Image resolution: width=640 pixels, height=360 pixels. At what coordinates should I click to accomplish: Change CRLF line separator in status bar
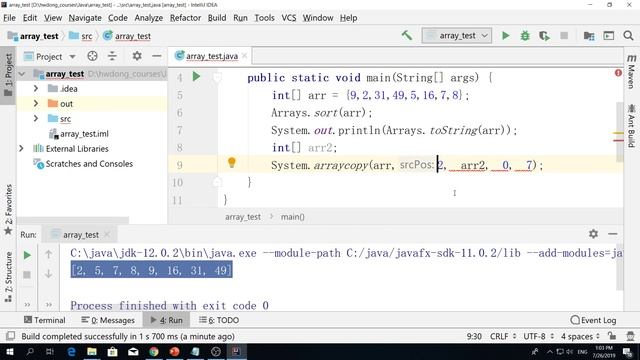point(502,336)
